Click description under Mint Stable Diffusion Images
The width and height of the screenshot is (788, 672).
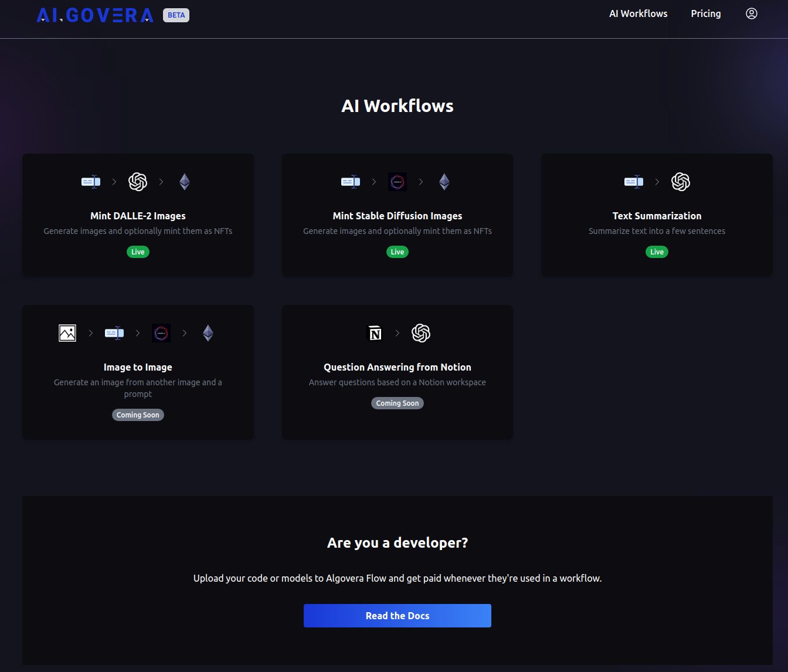tap(398, 231)
